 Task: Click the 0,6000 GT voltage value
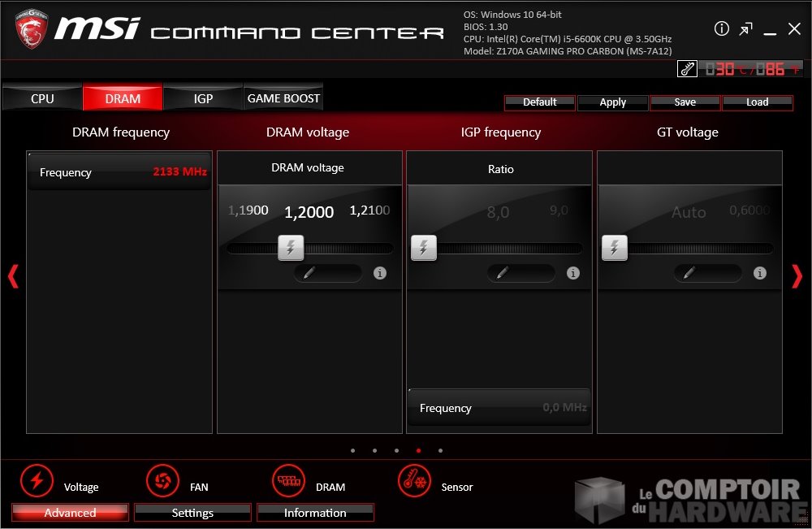(x=749, y=210)
